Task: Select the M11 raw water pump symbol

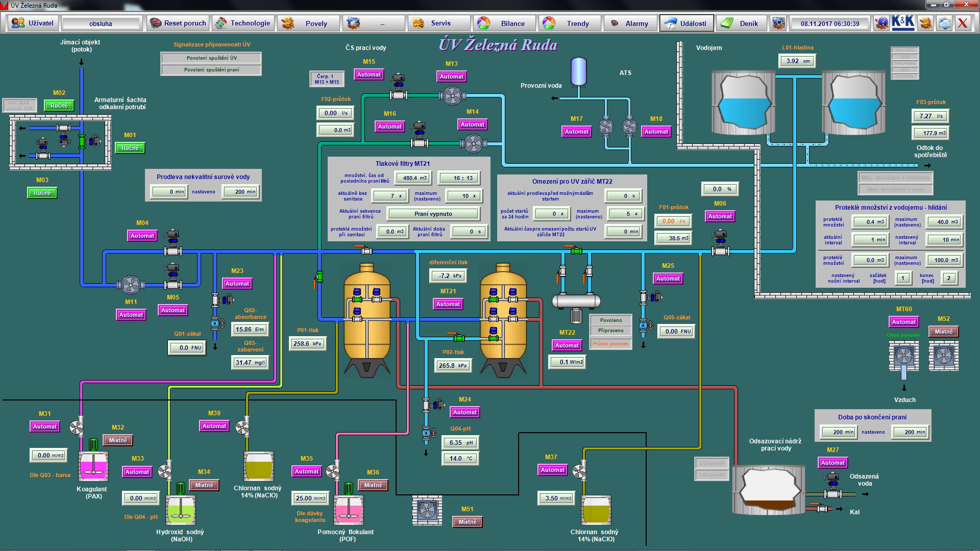Action: (x=130, y=285)
